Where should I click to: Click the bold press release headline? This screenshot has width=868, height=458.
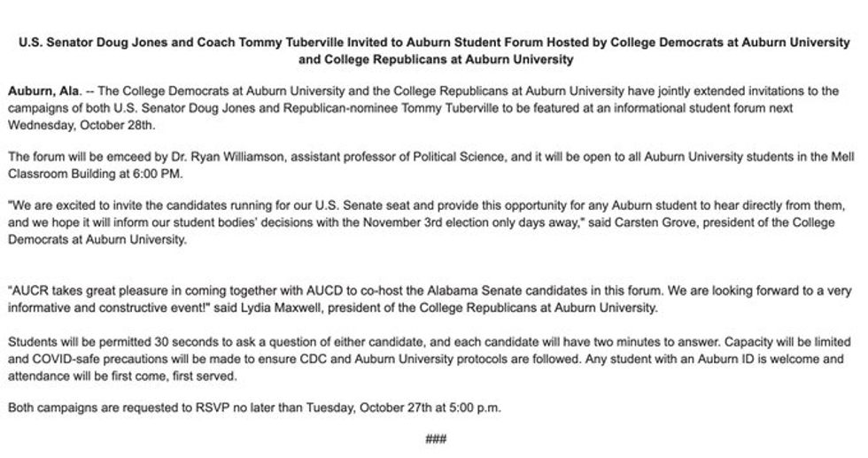pyautogui.click(x=435, y=50)
